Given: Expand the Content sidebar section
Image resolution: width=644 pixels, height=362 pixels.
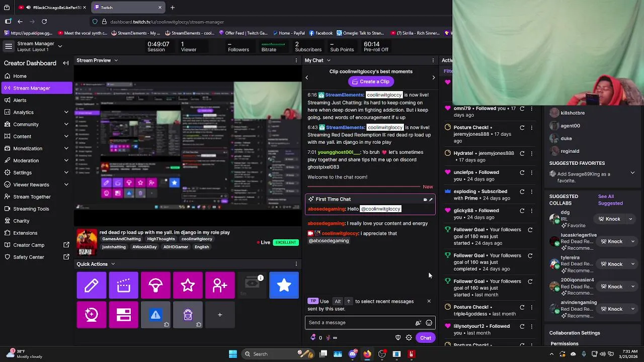Looking at the screenshot, I should click(x=66, y=136).
